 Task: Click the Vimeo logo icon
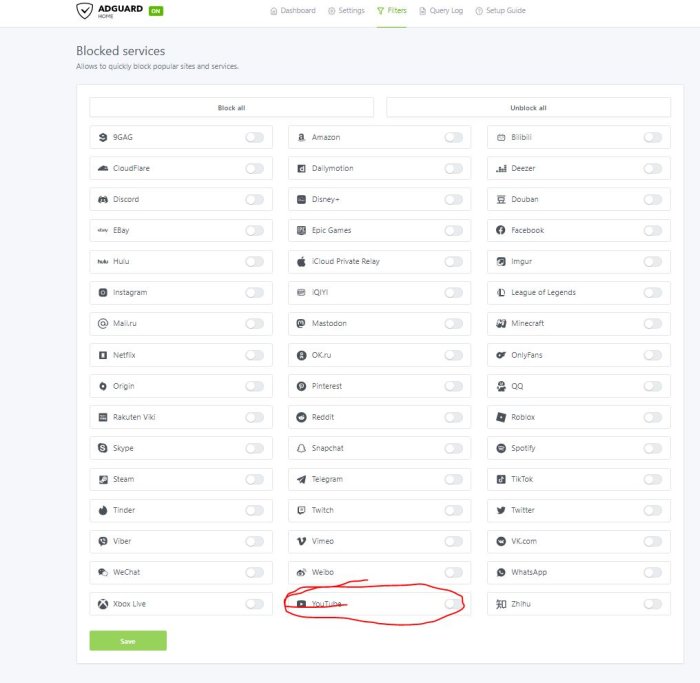click(301, 541)
